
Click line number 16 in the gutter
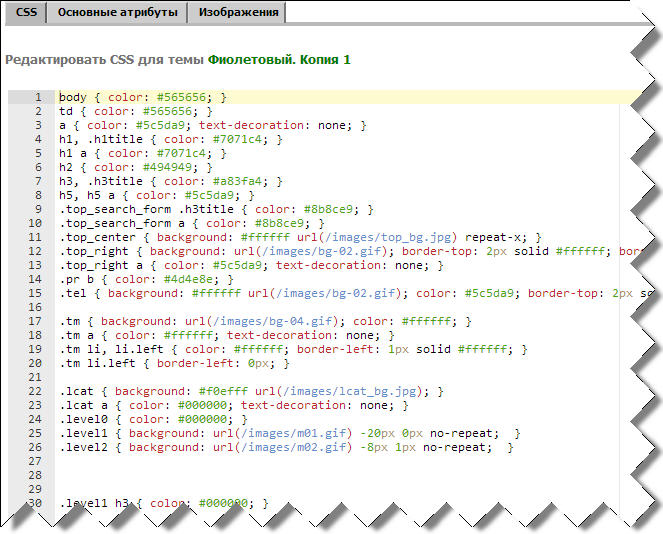click(35, 307)
